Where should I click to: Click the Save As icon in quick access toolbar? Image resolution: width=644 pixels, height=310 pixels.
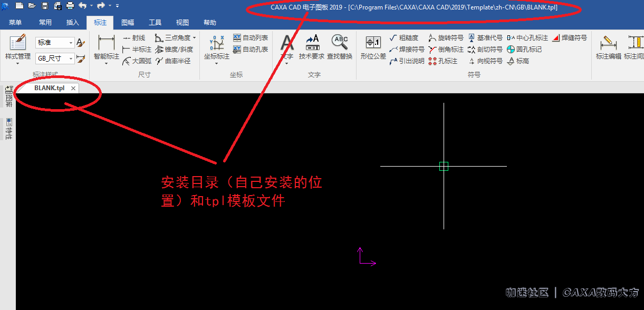click(57, 6)
